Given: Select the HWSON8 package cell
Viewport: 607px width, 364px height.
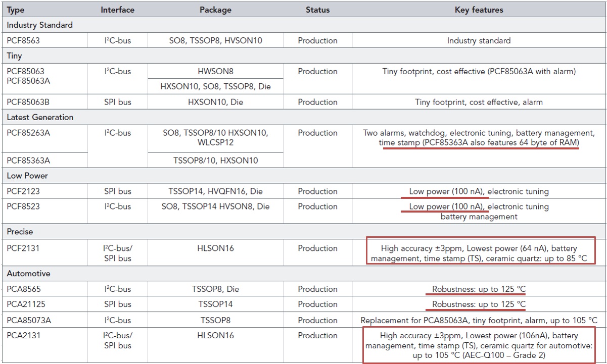Looking at the screenshot, I should click(215, 71).
